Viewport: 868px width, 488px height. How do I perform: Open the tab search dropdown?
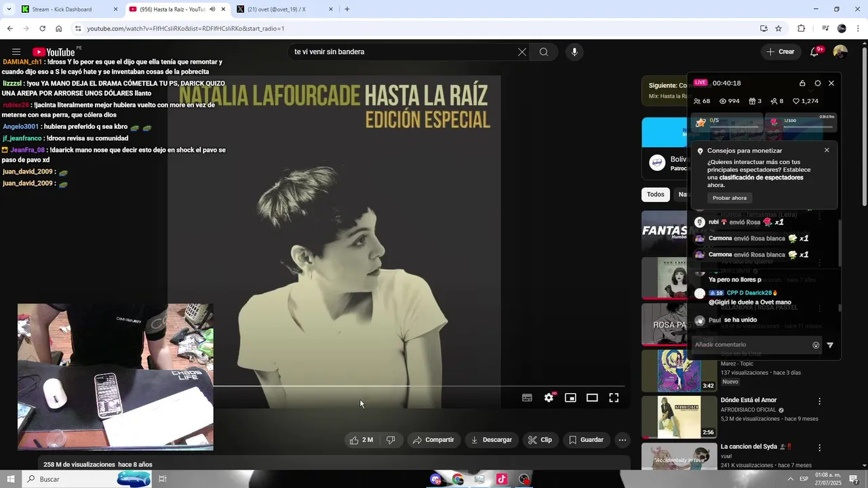pos(9,9)
